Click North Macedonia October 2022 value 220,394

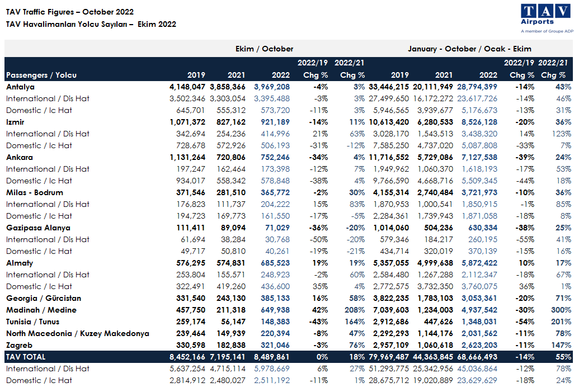point(275,333)
